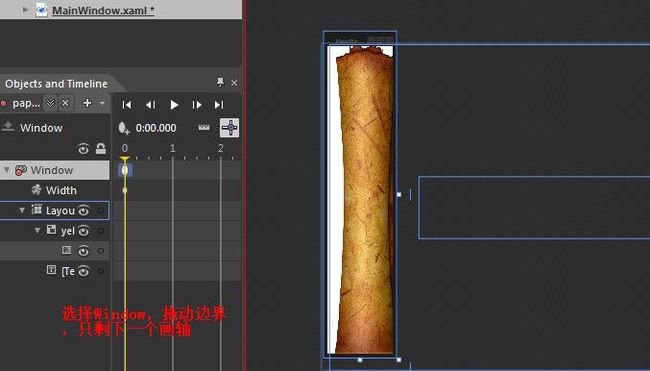This screenshot has height=371, width=650.
Task: Hide the unnamed child element under yel
Action: point(83,251)
